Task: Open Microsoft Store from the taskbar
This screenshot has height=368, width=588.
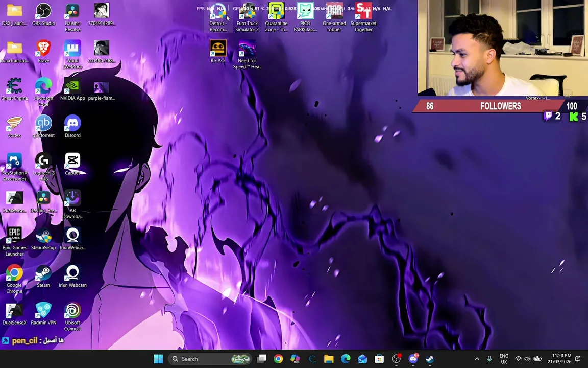Action: point(379,359)
